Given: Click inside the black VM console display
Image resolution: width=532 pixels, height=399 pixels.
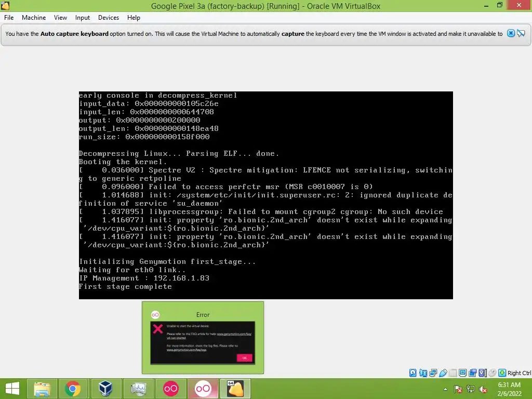Looking at the screenshot, I should tap(265, 195).
